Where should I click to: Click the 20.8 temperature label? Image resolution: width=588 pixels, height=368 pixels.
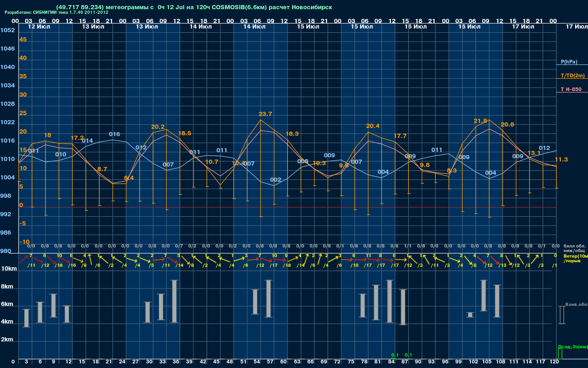point(508,124)
